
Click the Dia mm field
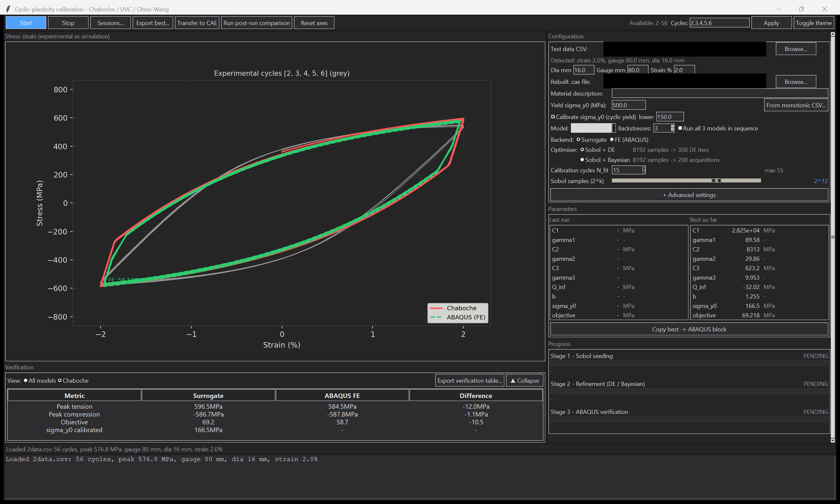[x=583, y=70]
